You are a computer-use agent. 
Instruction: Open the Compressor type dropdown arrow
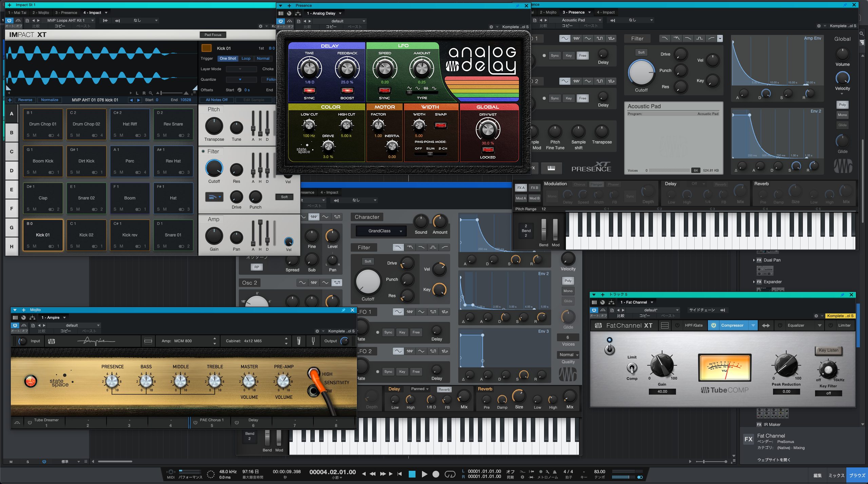(x=753, y=326)
